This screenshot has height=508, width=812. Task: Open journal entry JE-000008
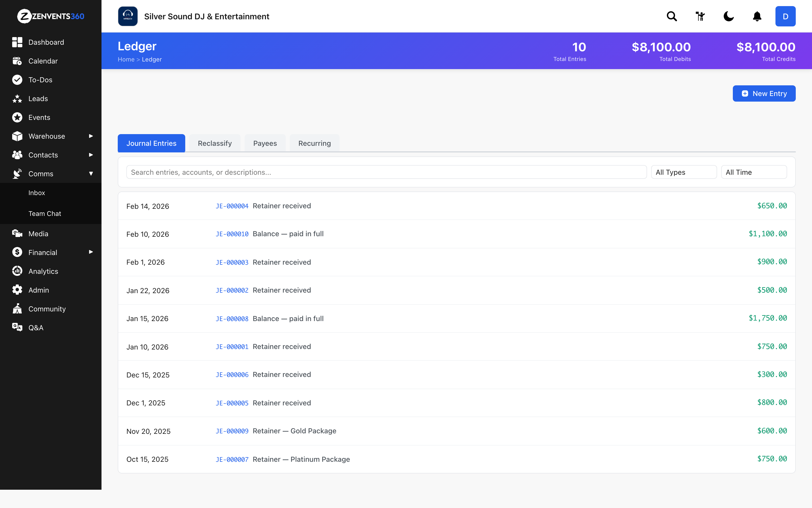click(232, 319)
